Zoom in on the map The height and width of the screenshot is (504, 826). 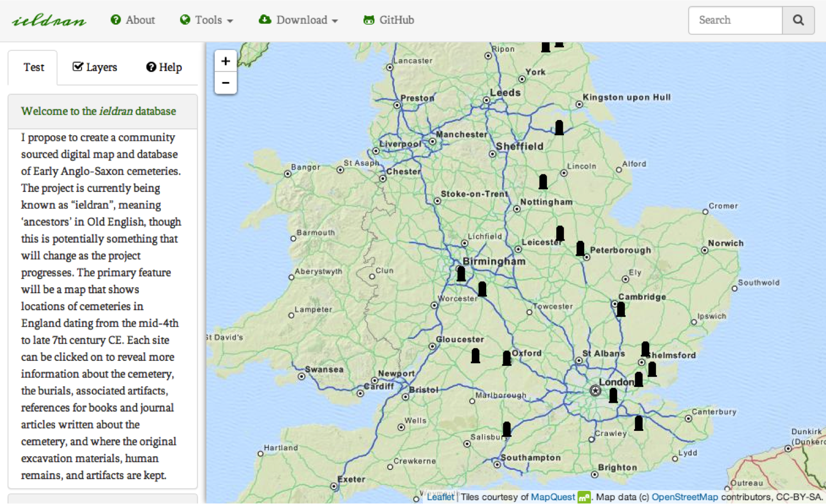(x=226, y=61)
